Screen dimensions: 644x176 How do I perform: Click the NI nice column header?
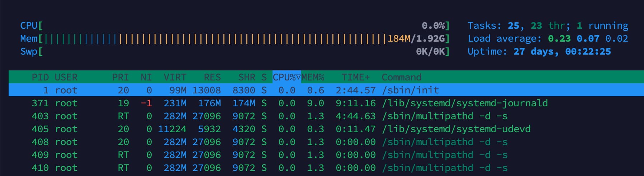(x=146, y=77)
